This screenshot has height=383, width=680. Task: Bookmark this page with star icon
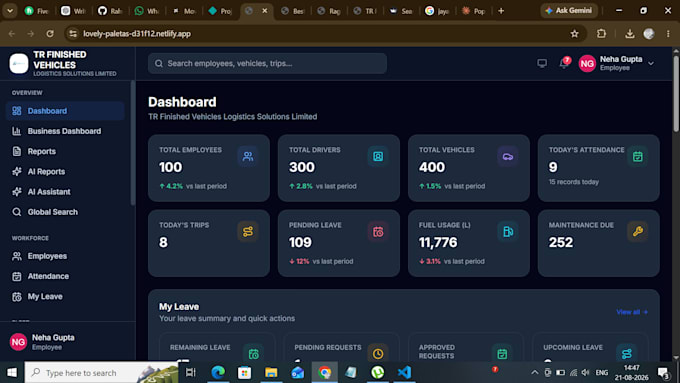pos(575,33)
